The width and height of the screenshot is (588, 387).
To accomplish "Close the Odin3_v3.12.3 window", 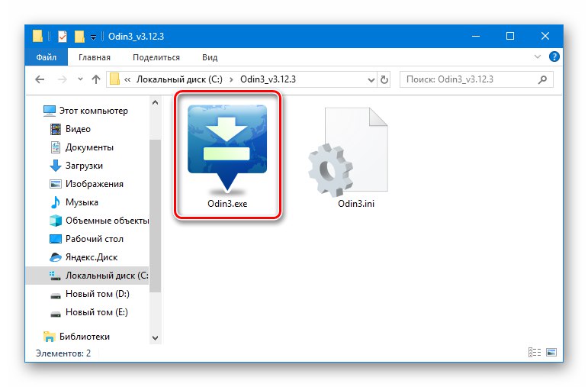I will (x=545, y=37).
